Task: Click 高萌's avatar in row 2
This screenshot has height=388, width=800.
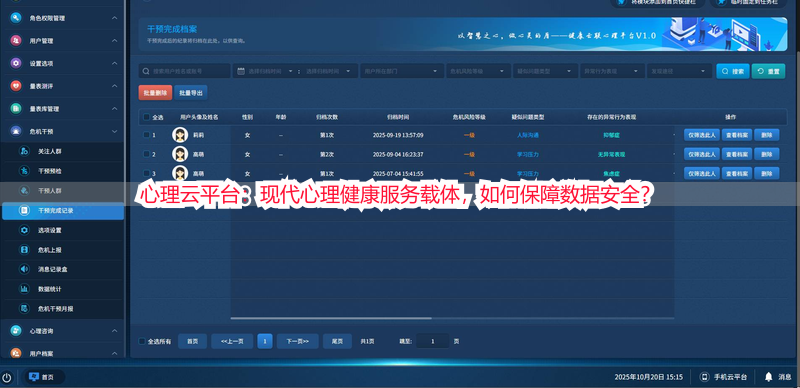Action: click(x=180, y=154)
